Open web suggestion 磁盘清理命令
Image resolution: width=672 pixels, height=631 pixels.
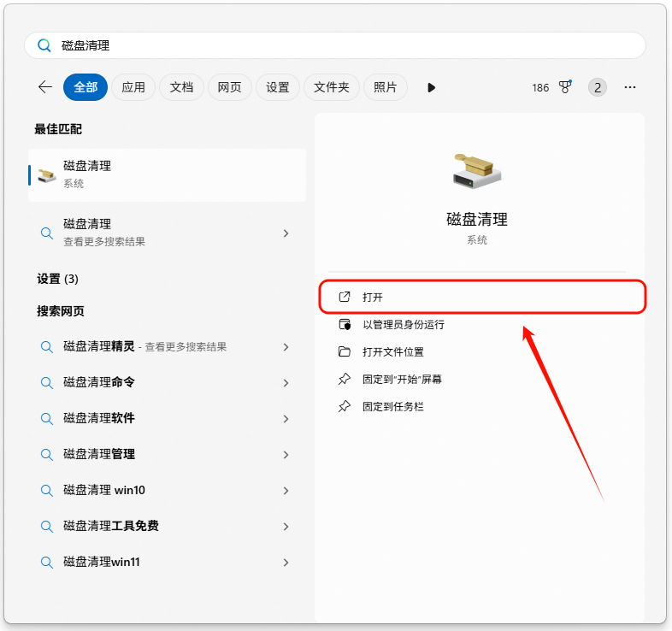click(x=167, y=382)
